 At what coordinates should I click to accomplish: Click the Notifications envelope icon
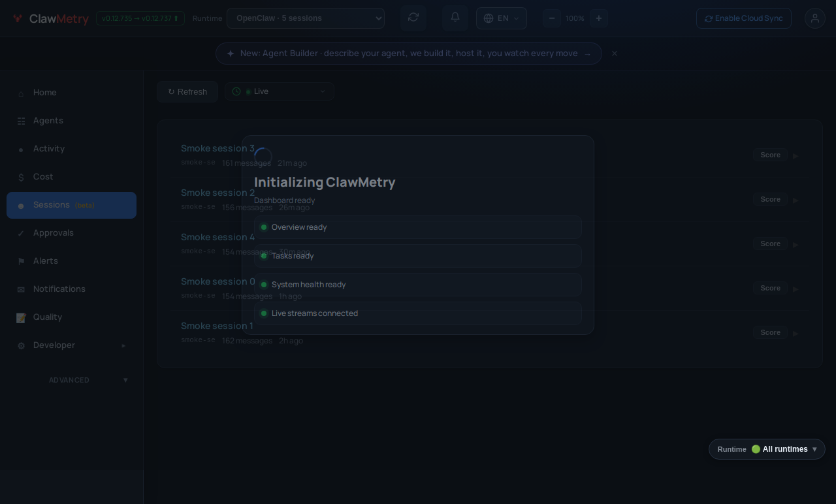pos(21,290)
